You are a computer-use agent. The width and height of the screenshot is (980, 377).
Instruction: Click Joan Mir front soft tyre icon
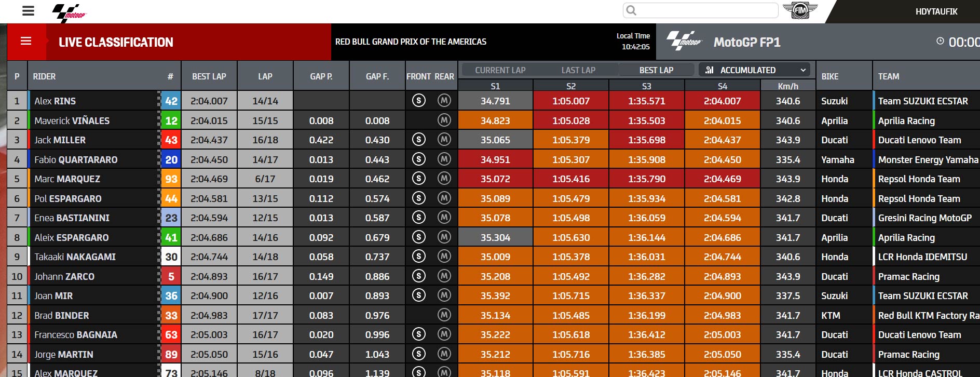[x=419, y=295]
